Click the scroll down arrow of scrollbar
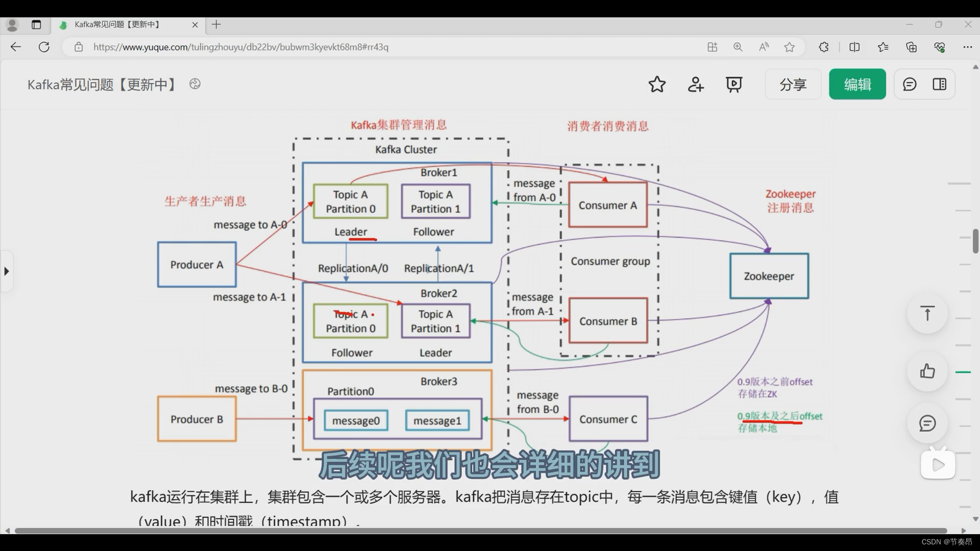 coord(975,519)
